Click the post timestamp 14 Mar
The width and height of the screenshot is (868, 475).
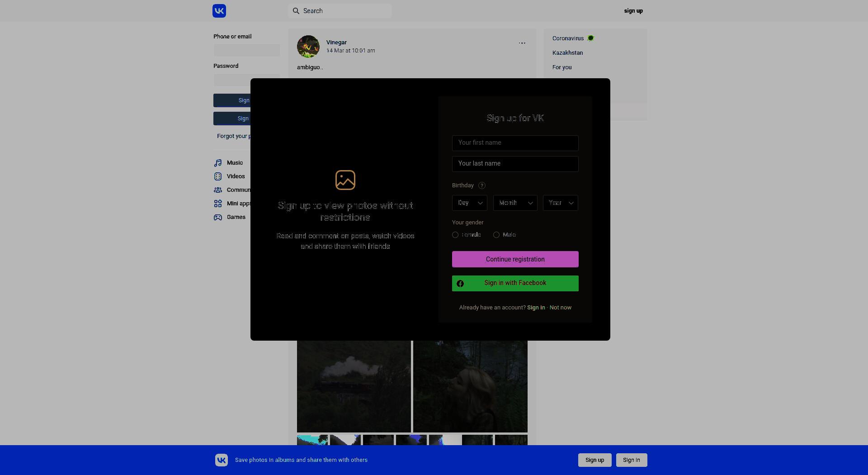351,51
